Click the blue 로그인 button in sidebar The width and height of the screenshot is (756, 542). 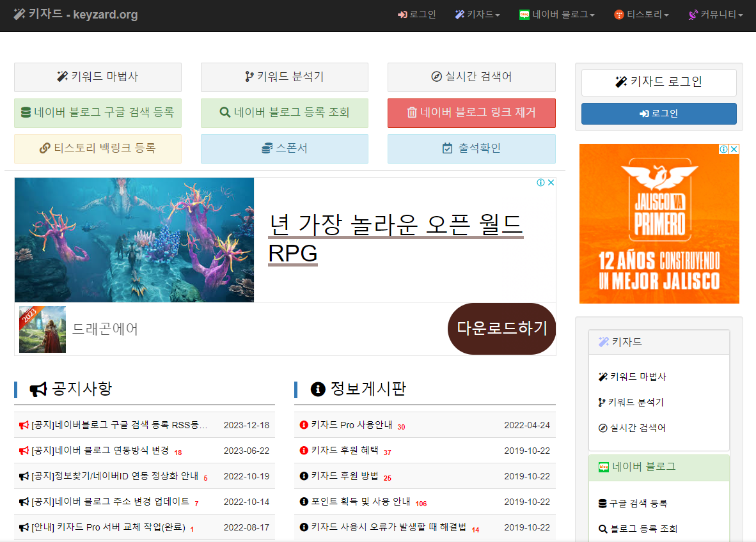[659, 114]
